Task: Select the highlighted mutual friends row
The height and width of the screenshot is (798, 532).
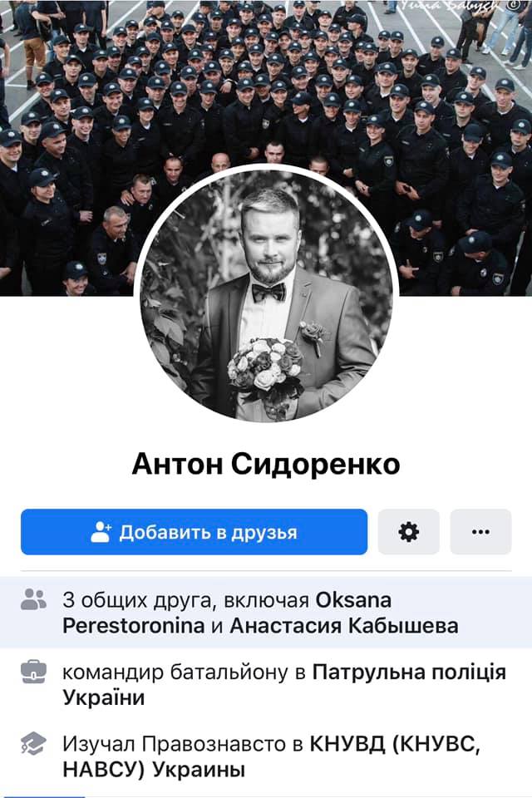Action: pyautogui.click(x=266, y=613)
